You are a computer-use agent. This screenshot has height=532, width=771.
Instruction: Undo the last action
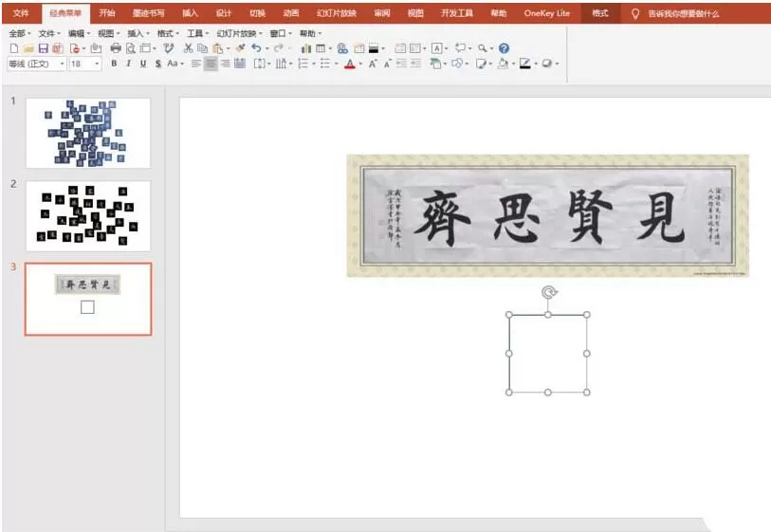(x=256, y=48)
